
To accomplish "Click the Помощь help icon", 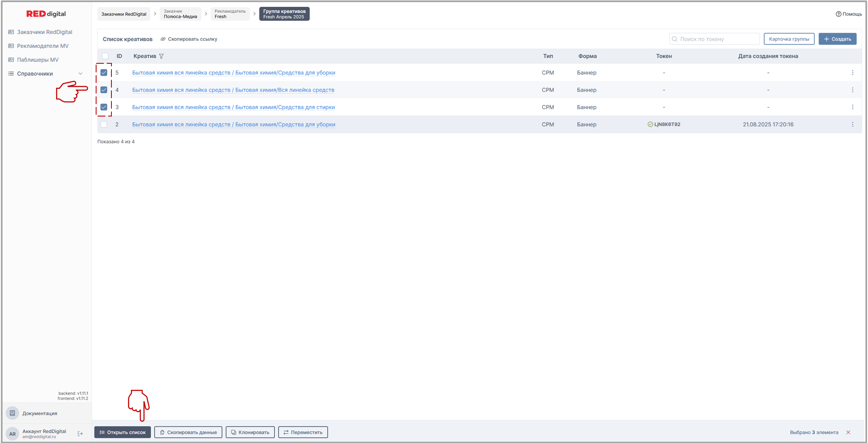I will pos(838,14).
